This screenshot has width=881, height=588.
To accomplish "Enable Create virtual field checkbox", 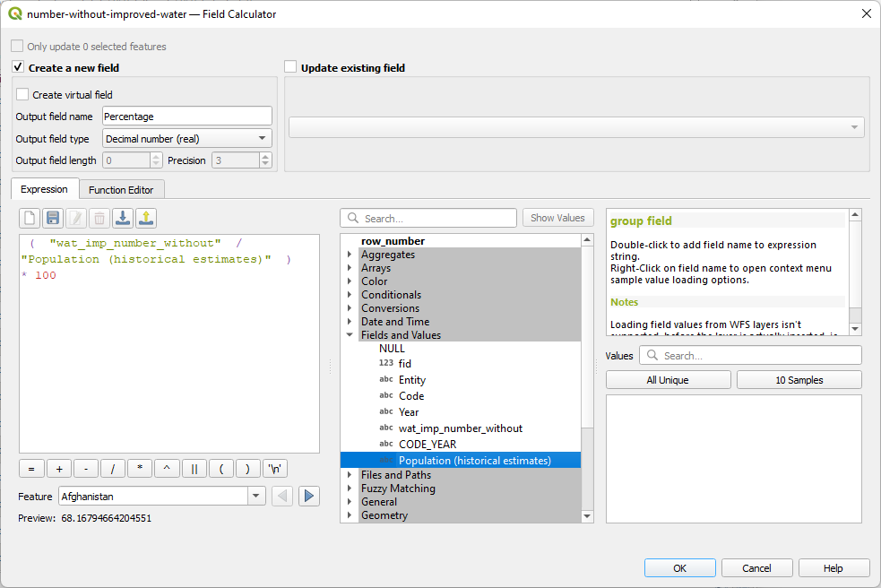I will point(22,94).
